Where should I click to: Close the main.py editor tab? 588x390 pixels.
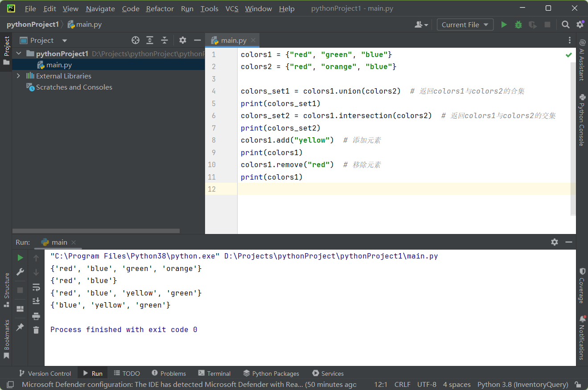(x=253, y=41)
